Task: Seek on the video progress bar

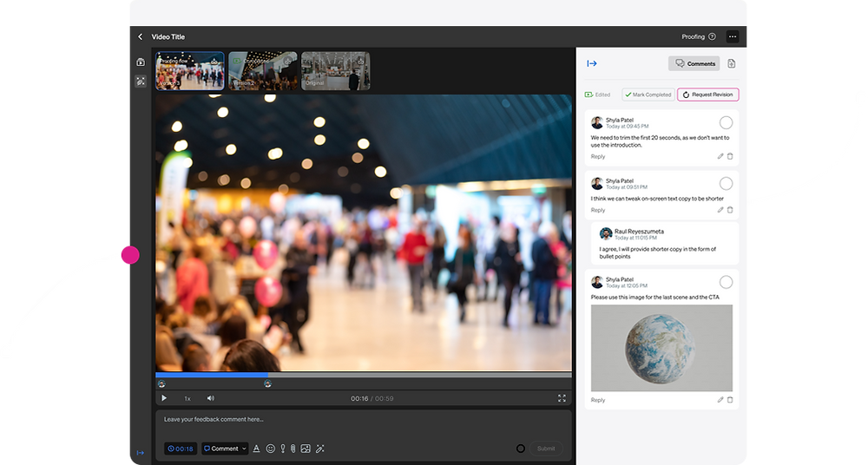Action: [x=364, y=375]
